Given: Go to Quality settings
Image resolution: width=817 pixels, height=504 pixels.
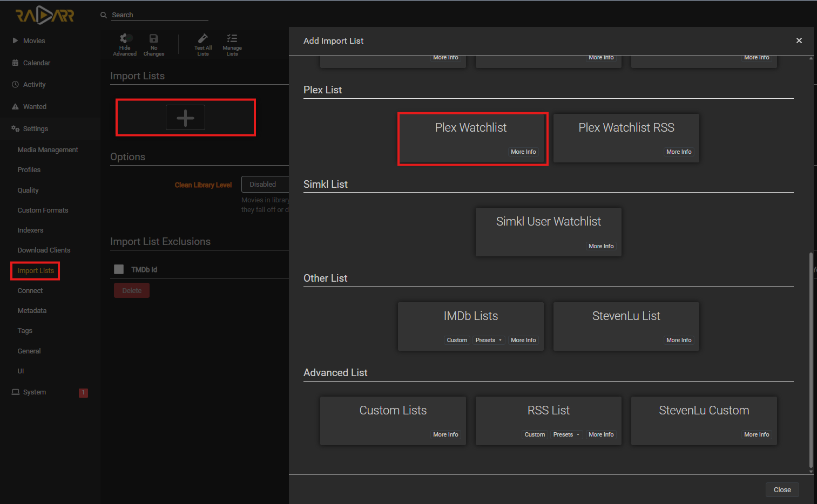Looking at the screenshot, I should (28, 190).
